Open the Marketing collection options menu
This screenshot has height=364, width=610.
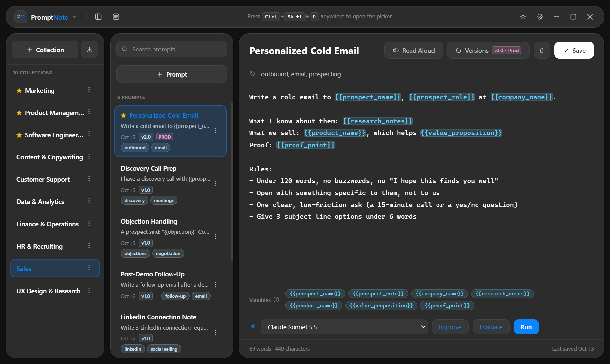click(89, 90)
